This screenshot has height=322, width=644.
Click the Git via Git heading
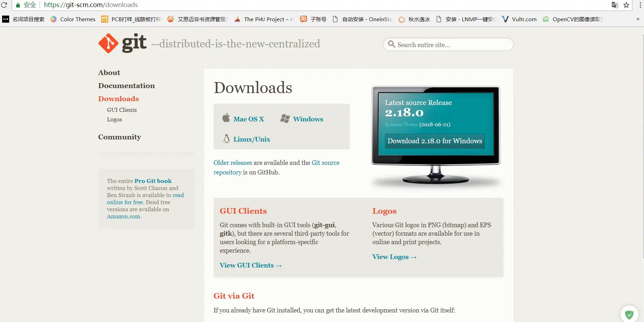point(234,296)
